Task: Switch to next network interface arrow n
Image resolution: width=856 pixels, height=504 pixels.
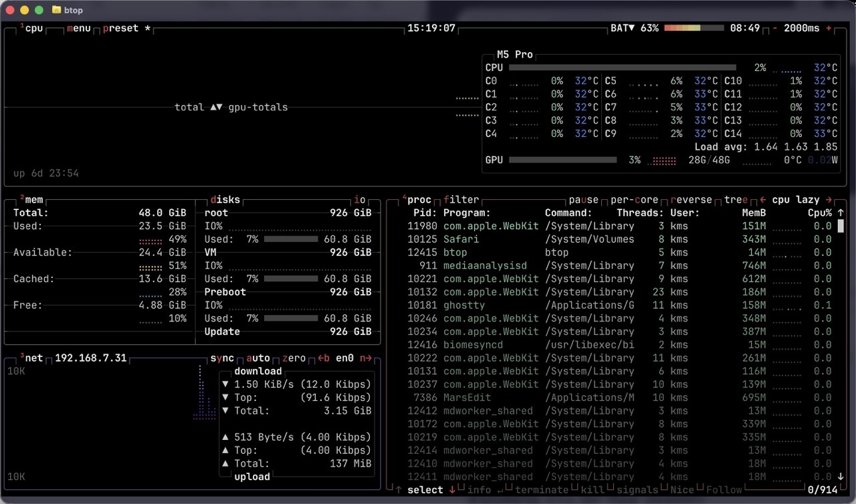Action: pos(366,358)
